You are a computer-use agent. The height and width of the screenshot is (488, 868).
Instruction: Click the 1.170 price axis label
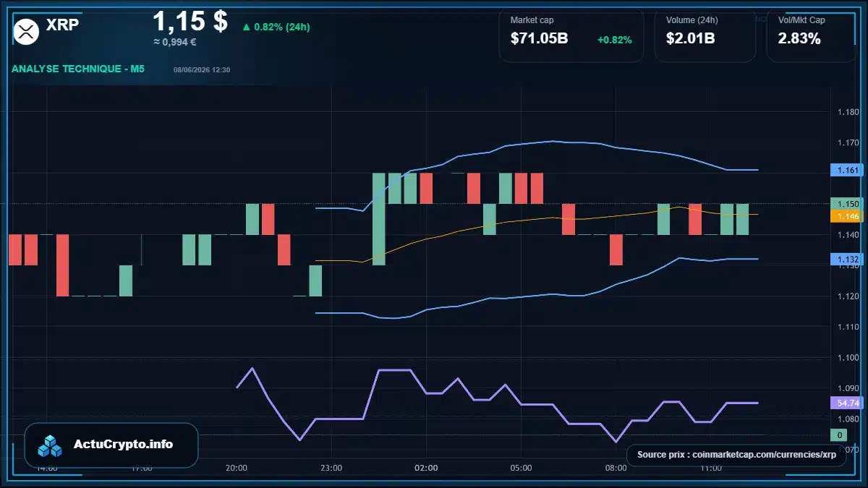click(x=847, y=142)
